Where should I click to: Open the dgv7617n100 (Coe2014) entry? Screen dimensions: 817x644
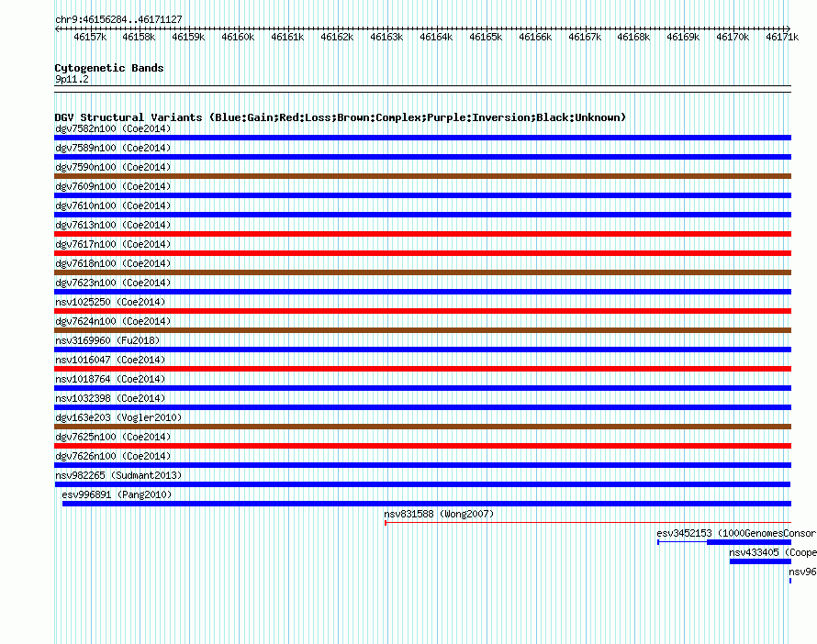point(113,244)
